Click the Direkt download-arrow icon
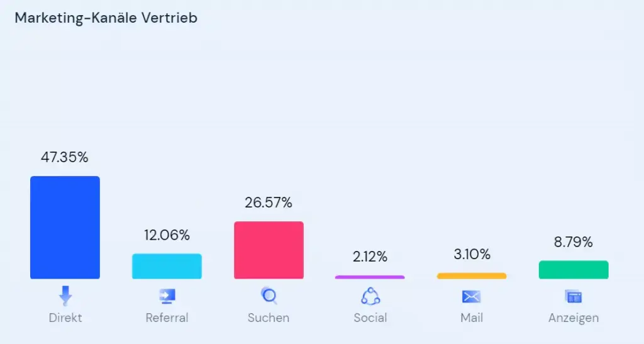Screen dimensions: 644x344 click(x=65, y=295)
